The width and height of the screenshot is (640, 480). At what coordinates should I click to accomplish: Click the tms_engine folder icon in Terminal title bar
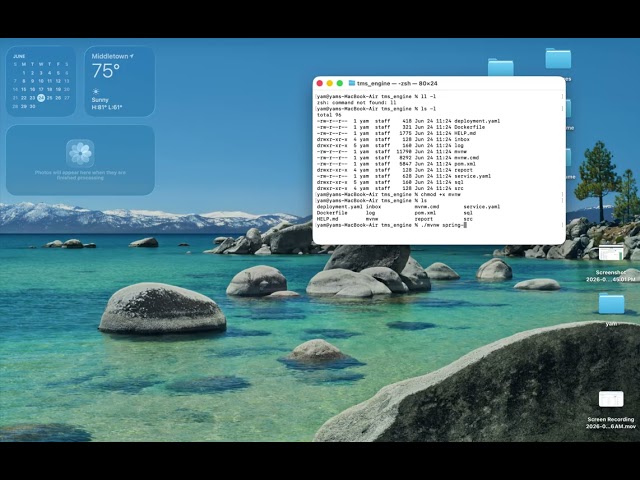point(352,83)
